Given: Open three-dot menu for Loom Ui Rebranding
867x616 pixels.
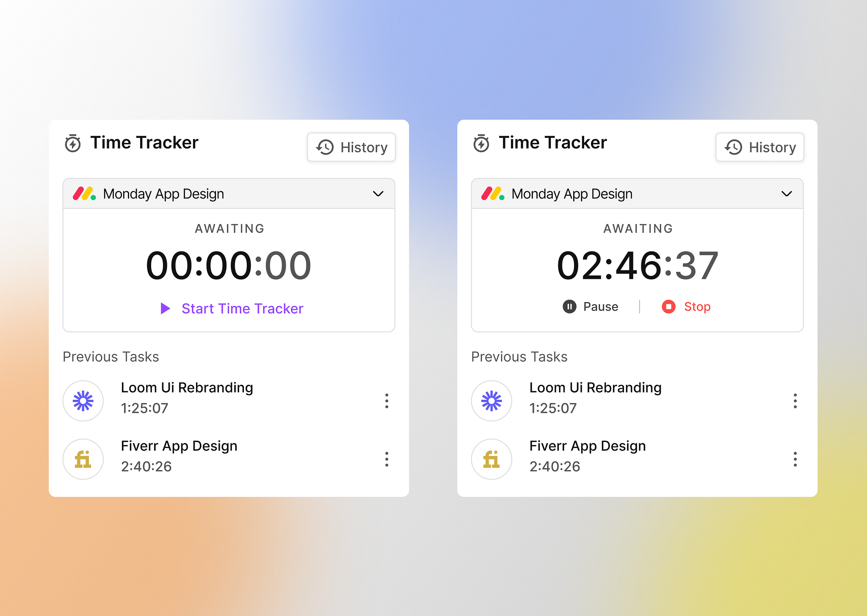Looking at the screenshot, I should (386, 400).
